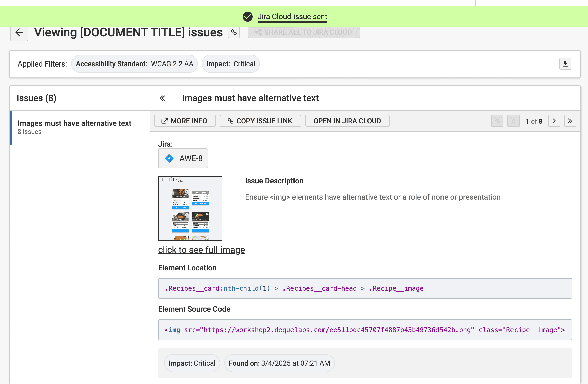Viewport: 588px width, 384px height.
Task: Open More Info external link button
Action: coord(185,121)
